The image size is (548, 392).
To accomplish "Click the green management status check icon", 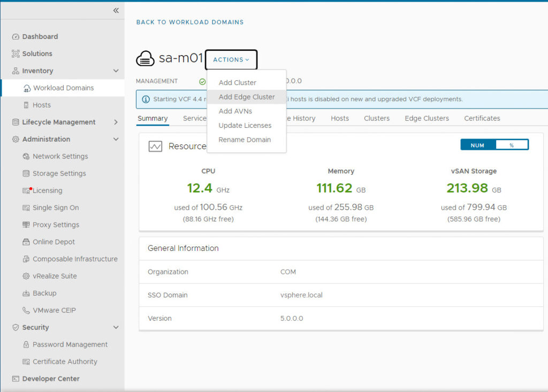I will point(202,82).
